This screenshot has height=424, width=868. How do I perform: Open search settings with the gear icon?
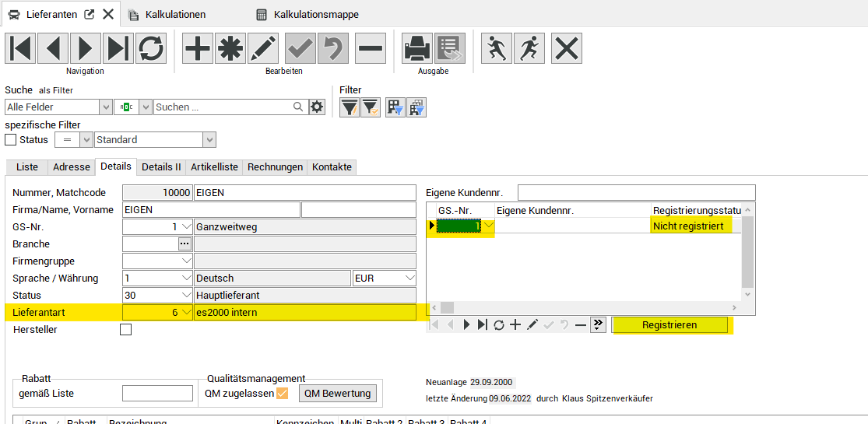coord(317,107)
